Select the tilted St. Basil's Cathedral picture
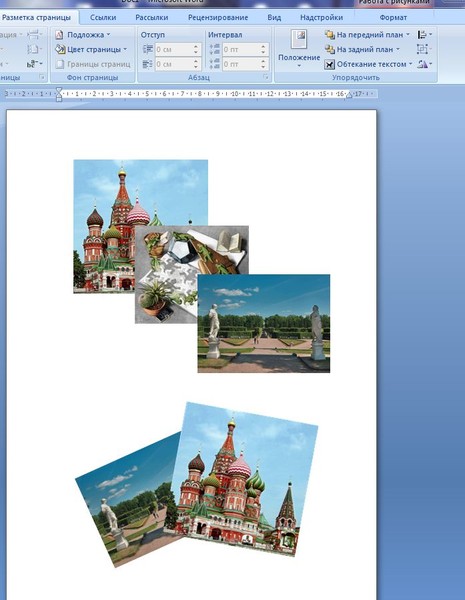Screen dimensions: 465x600 [241, 478]
